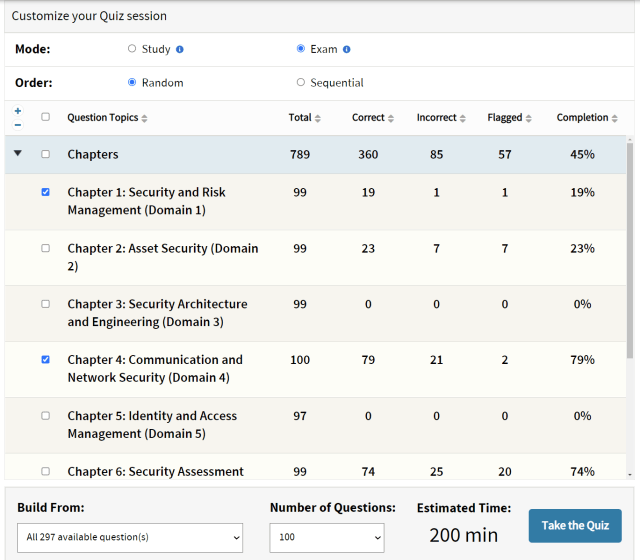Click the plus expand-all icon
The height and width of the screenshot is (560, 640).
17,111
